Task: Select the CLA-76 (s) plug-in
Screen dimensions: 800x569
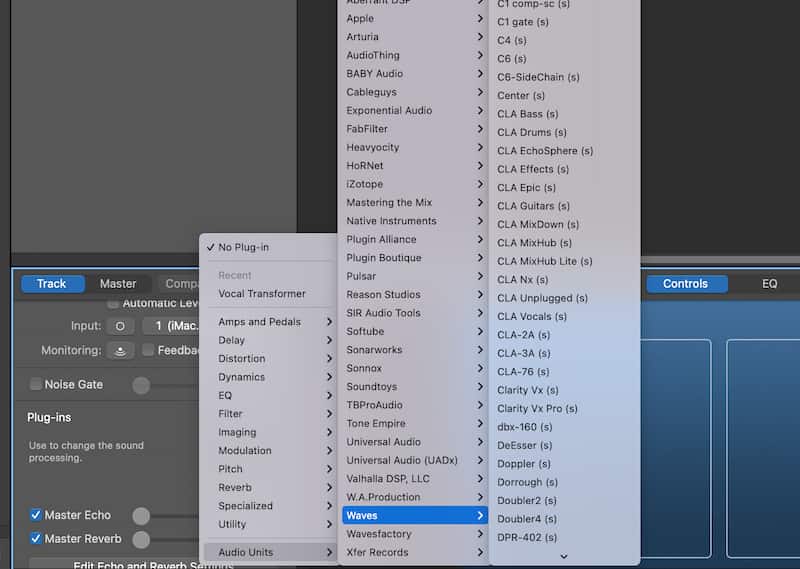Action: [x=564, y=372]
